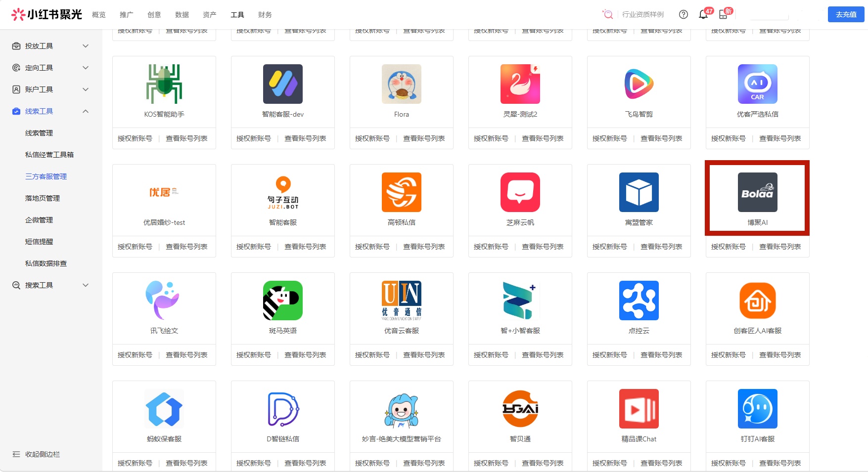Click the 小红书聚光 logo

46,14
